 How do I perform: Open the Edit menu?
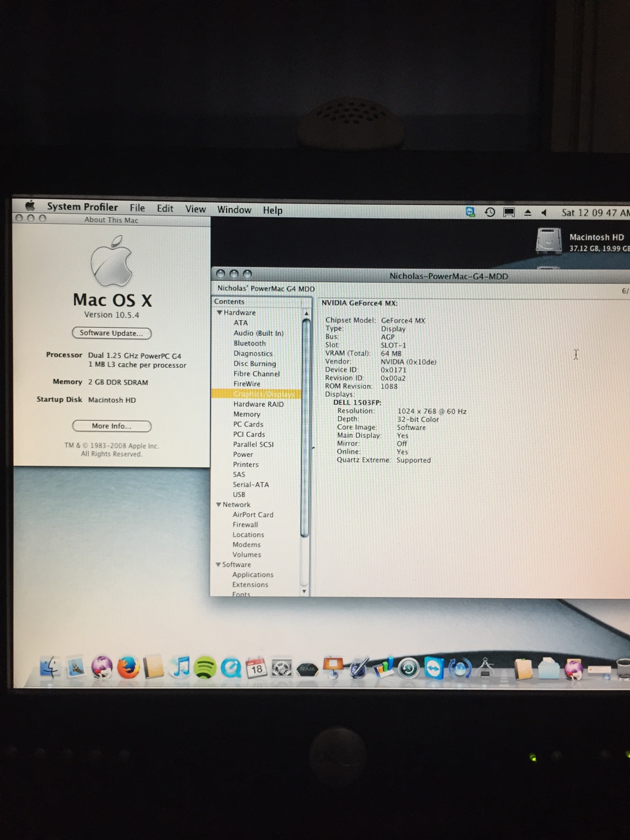tap(165, 208)
